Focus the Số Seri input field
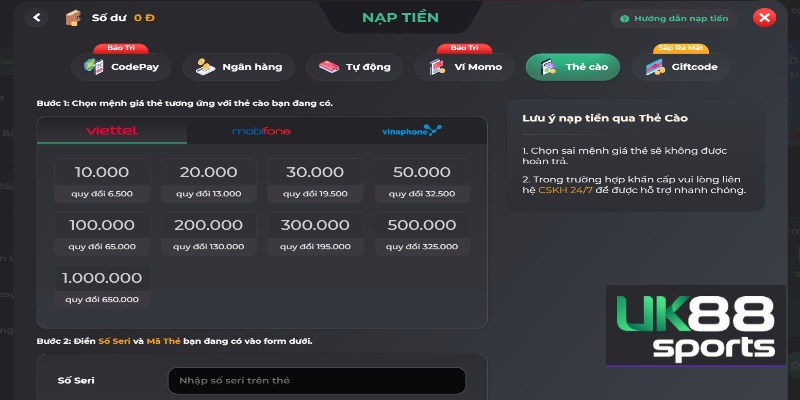 [316, 381]
